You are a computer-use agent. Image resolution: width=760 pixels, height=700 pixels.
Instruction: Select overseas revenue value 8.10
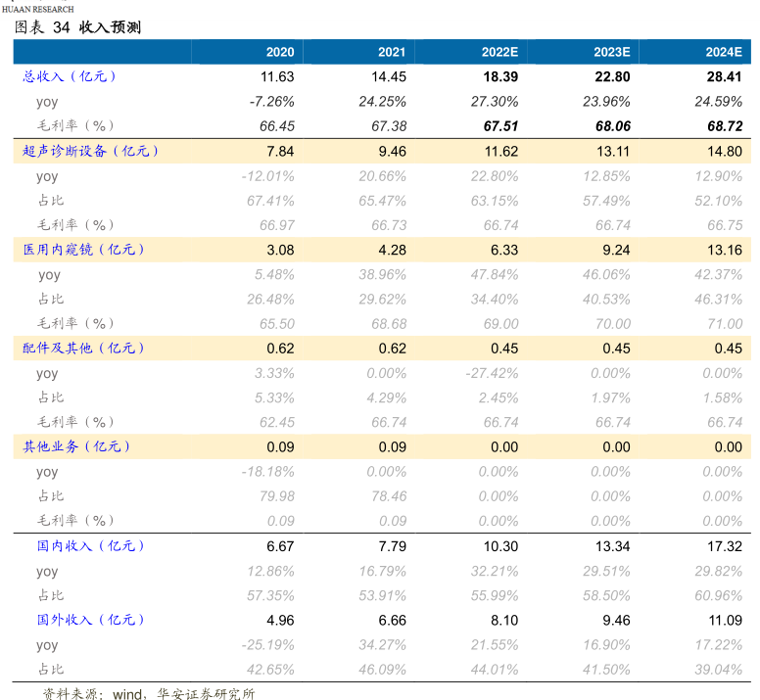pyautogui.click(x=504, y=621)
